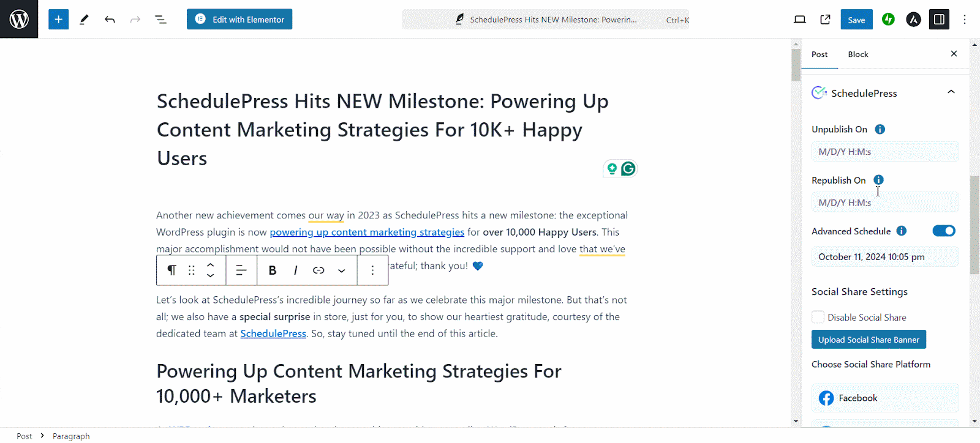Open the document overview list

coord(161,20)
